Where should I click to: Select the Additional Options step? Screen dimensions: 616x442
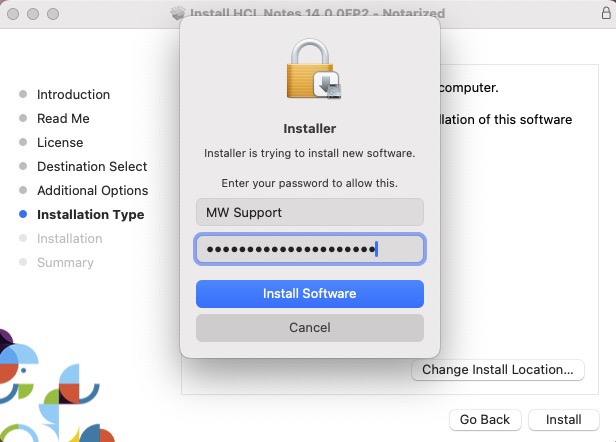click(x=92, y=191)
